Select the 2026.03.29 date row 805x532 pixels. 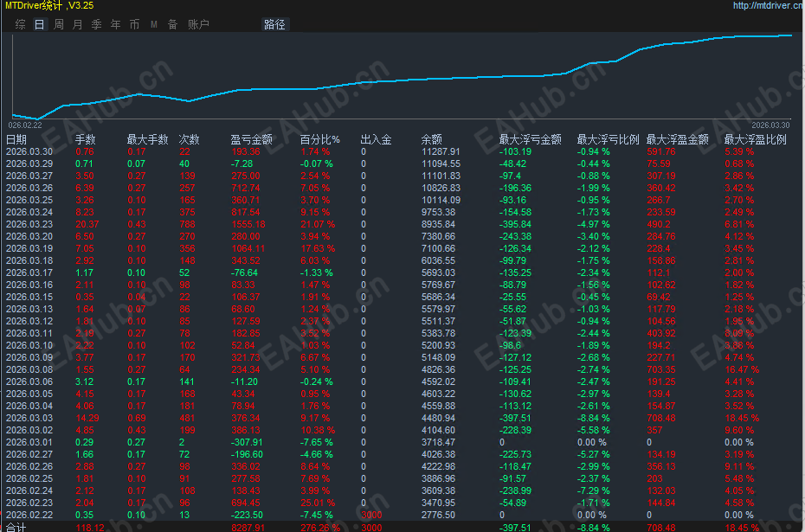tap(29, 163)
